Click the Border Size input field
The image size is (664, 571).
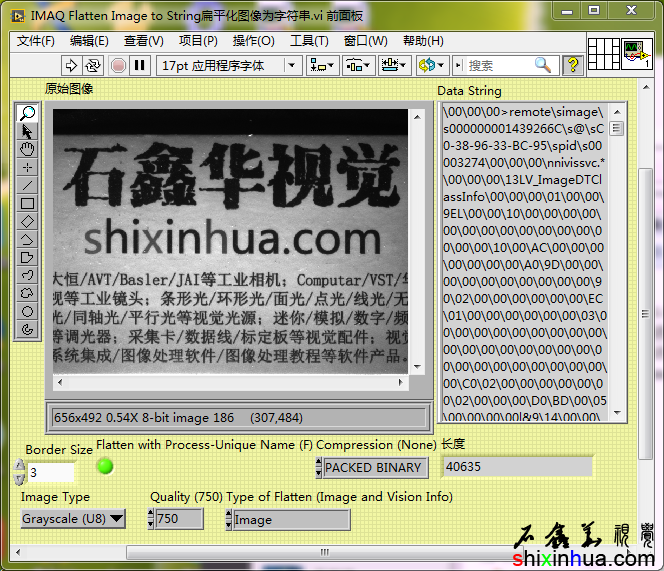tap(50, 472)
